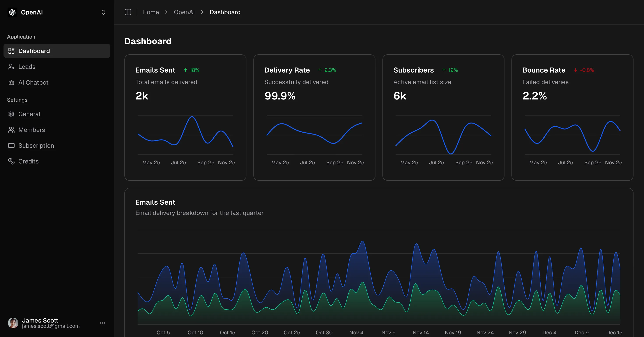The image size is (644, 337).
Task: Open the user options ellipsis menu
Action: (102, 323)
